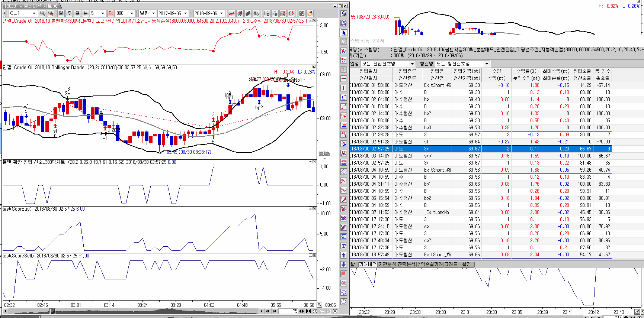
Task: Toggle the 일 (daily) period button
Action: (61, 13)
